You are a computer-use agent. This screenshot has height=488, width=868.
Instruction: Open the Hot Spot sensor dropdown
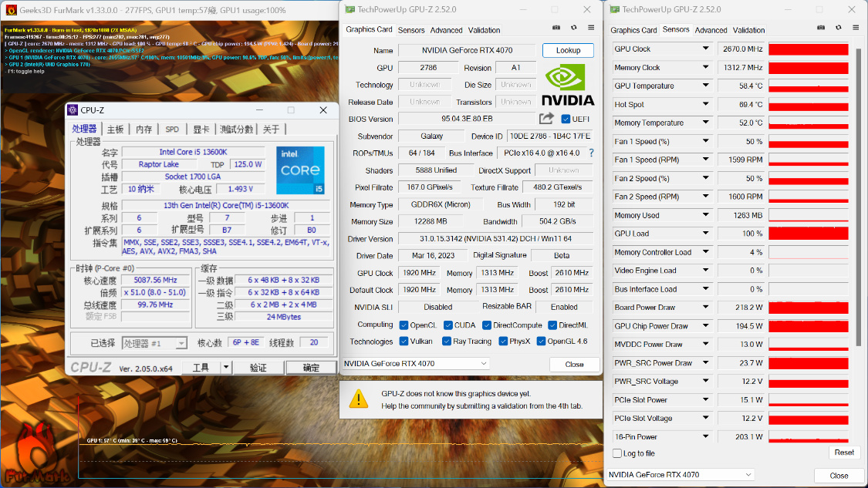705,104
